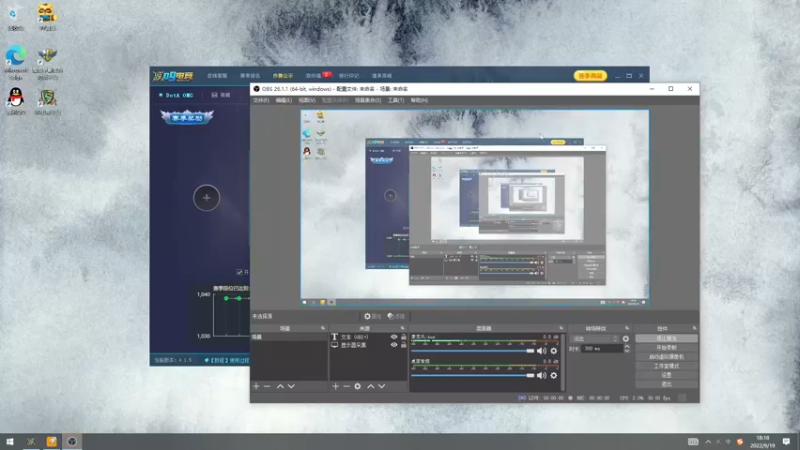Screen dimensions: 800x450
Task: Open the 赛季排名 tab in the 09 platform window
Action: pyautogui.click(x=250, y=76)
